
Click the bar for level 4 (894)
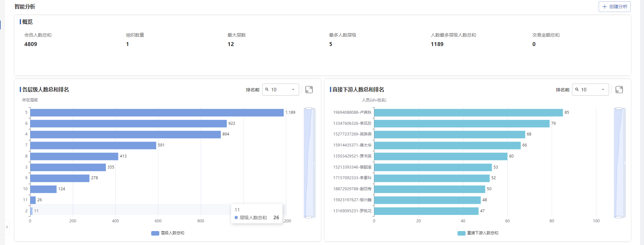126,134
